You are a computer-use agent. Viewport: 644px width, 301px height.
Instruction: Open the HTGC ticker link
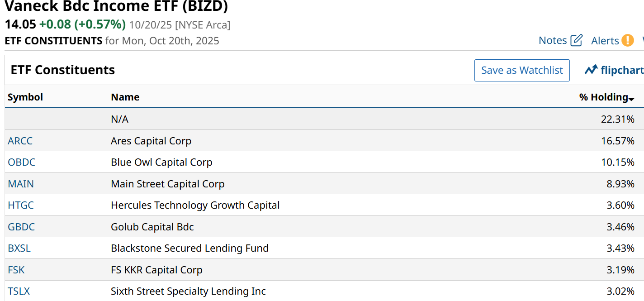(21, 205)
